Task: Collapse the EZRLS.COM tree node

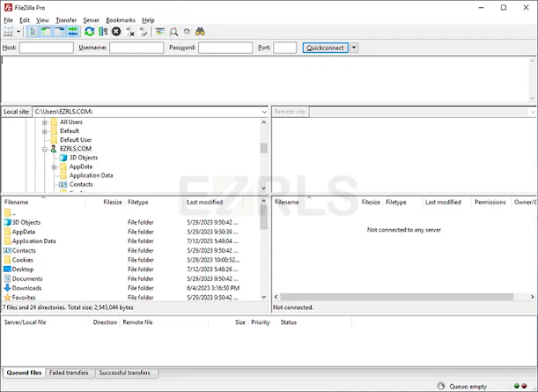Action: click(x=45, y=150)
